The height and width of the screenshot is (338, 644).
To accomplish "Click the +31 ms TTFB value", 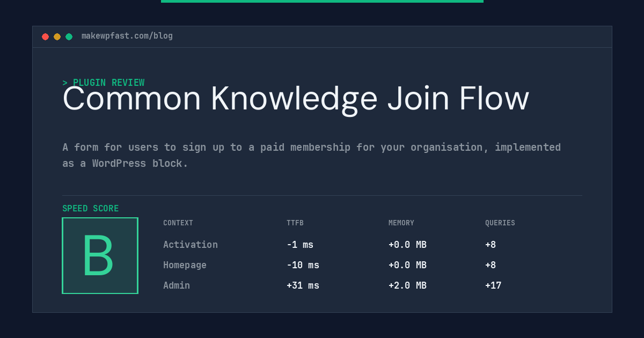I will tap(303, 285).
